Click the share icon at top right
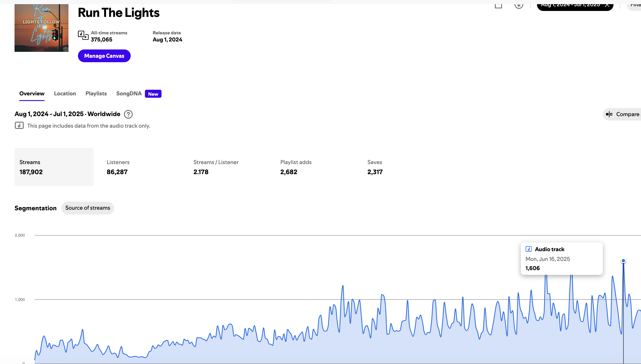This screenshot has height=364, width=641. click(x=498, y=5)
